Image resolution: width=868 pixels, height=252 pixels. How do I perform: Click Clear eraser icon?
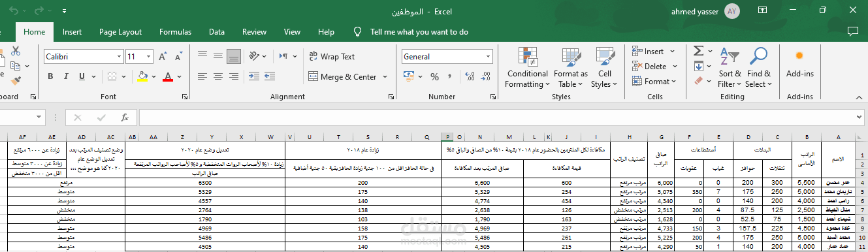698,81
